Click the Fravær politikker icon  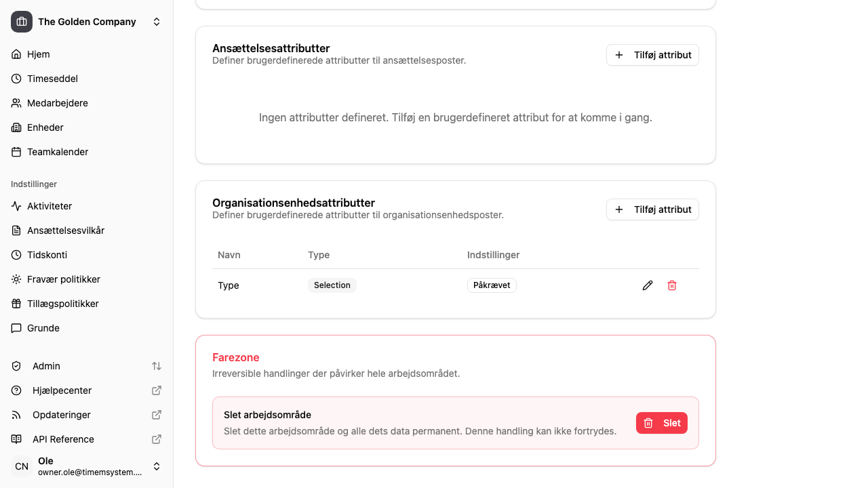(16, 279)
